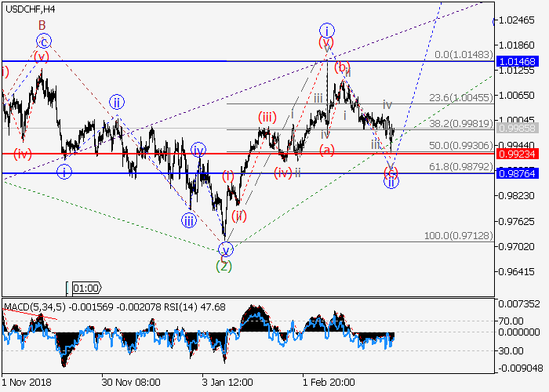This screenshot has width=549, height=392.
Task: Select the green (2) wave marker
Action: (224, 266)
